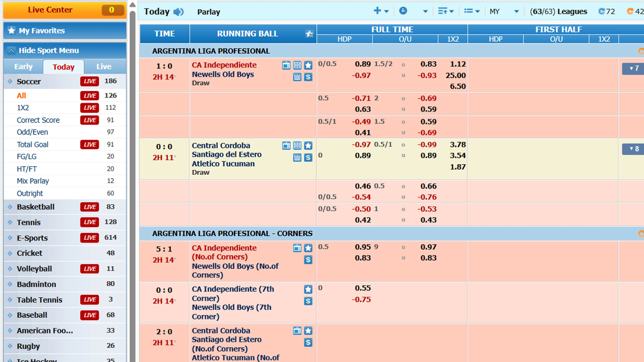Open the Table Tennis sport category
Viewport: 644px width, 362px height.
pos(65,300)
